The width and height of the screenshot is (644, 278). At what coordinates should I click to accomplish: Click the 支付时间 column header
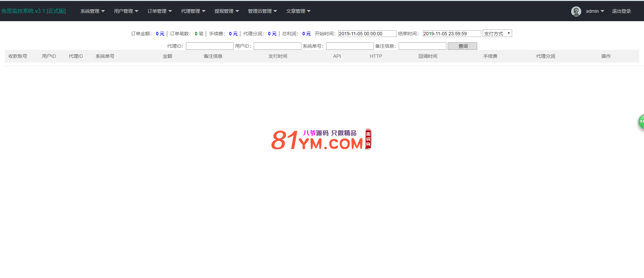pos(278,56)
